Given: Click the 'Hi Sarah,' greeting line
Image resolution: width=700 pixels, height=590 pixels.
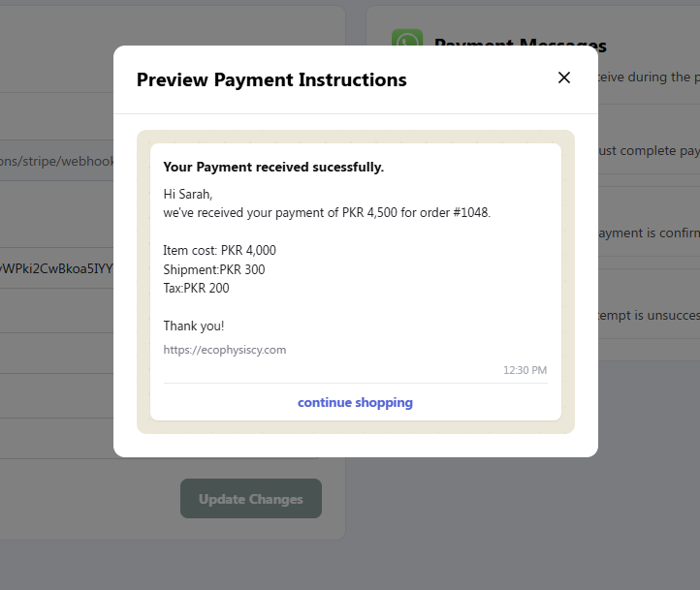Looking at the screenshot, I should point(187,194).
